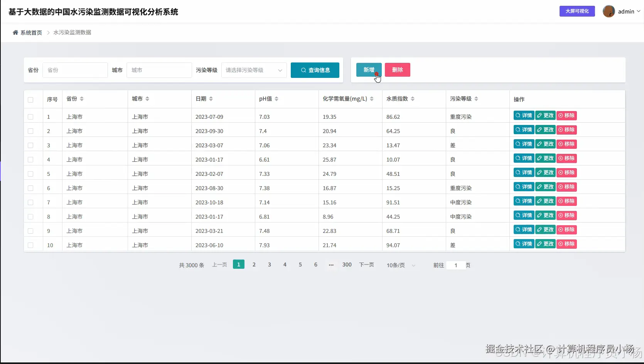The height and width of the screenshot is (364, 644).
Task: Select the checkbox for row 3
Action: 30,145
